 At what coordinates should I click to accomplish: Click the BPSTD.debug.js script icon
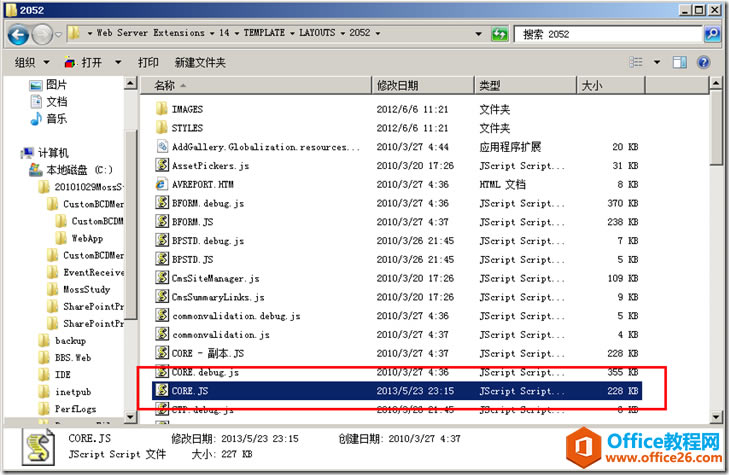(161, 240)
